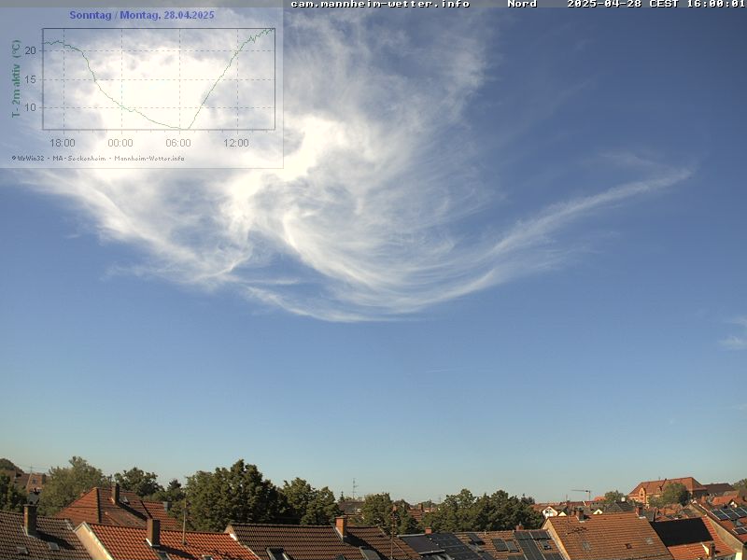The height and width of the screenshot is (560, 747).
Task: Click the temperature curve minimum near 06:00
Action: tap(184, 128)
